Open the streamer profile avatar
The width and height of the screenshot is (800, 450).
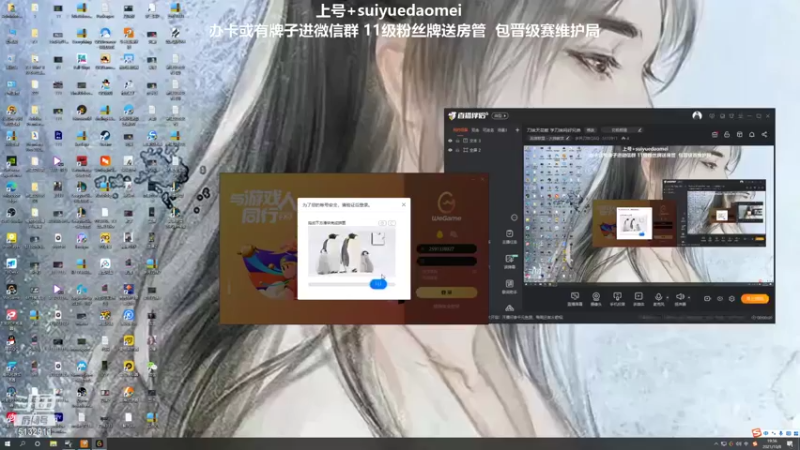(x=697, y=116)
